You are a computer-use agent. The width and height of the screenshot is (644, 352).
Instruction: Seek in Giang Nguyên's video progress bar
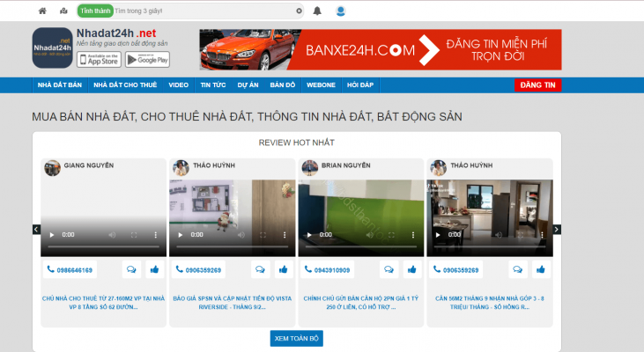[103, 246]
